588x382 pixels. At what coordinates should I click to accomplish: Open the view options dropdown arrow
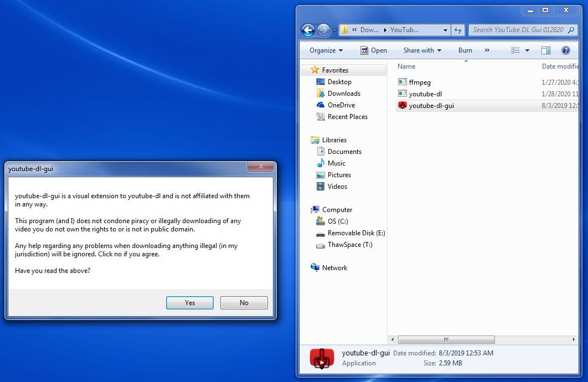tap(527, 50)
